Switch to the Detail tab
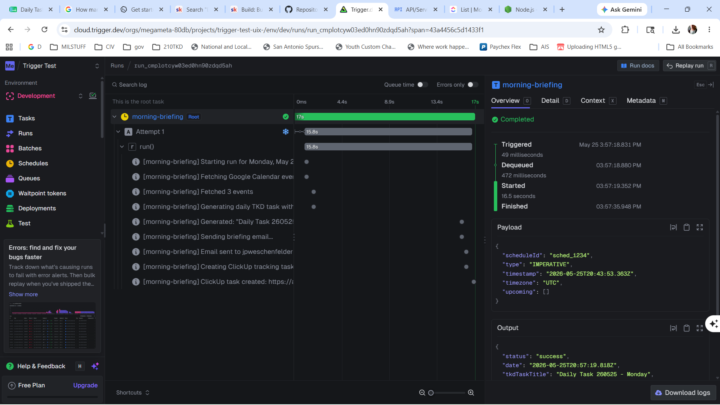 point(555,101)
